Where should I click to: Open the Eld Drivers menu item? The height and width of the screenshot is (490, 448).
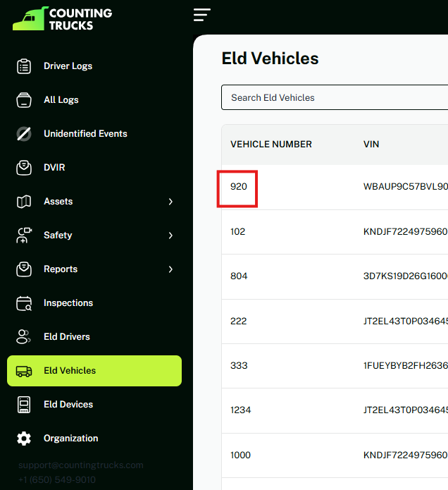coord(67,337)
